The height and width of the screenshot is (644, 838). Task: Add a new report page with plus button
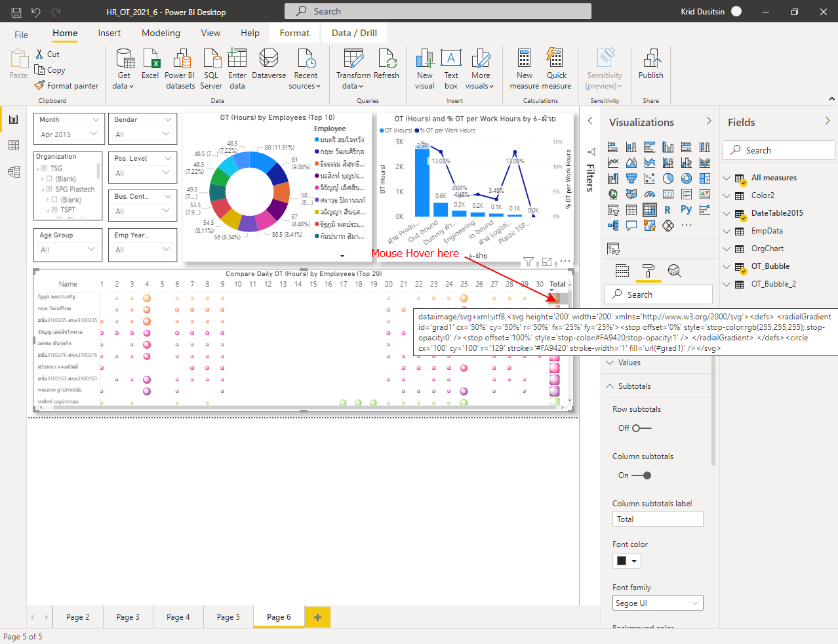pyautogui.click(x=317, y=617)
